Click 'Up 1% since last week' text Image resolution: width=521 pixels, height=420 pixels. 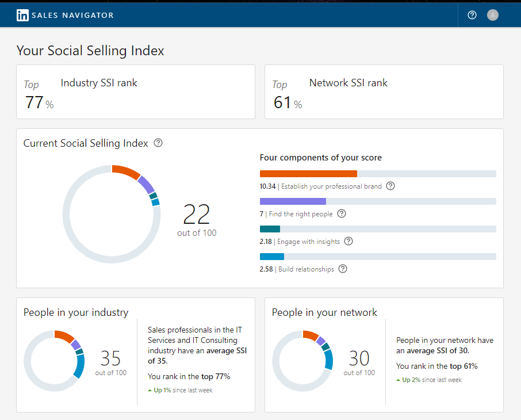pyautogui.click(x=180, y=390)
